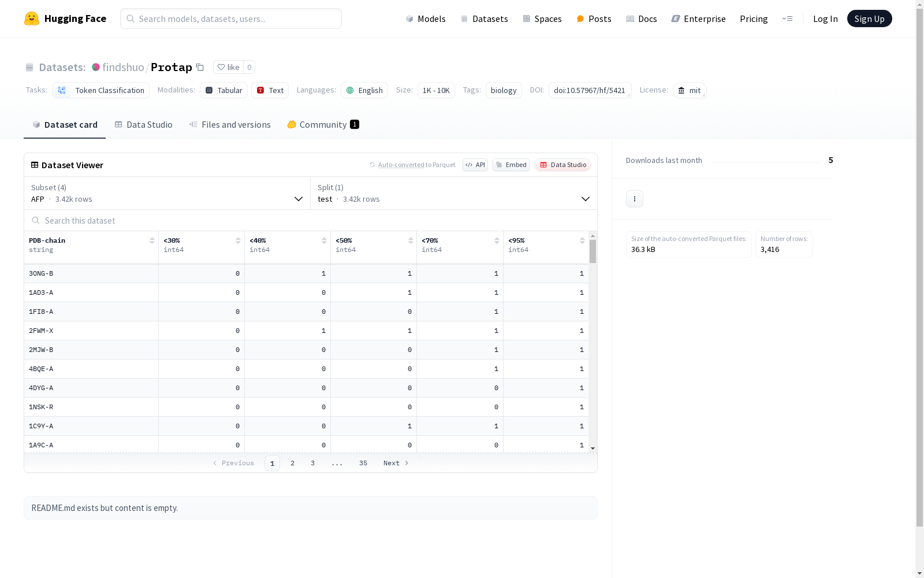This screenshot has width=924, height=578.
Task: Click the findshuo user avatar
Action: [x=96, y=67]
